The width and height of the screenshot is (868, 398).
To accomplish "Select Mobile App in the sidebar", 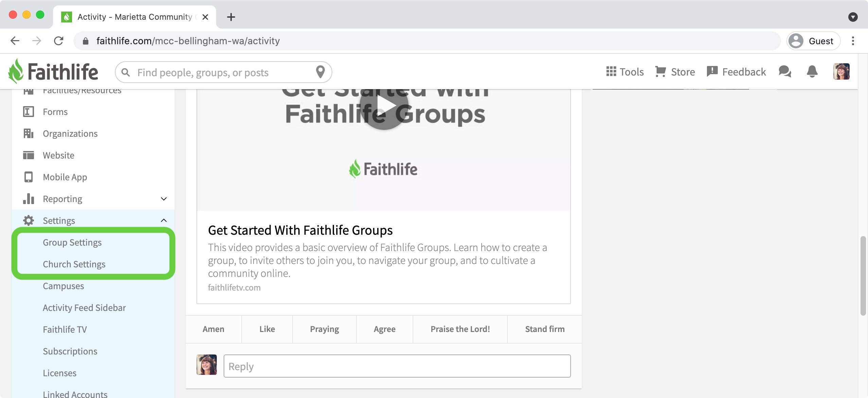I will 65,177.
